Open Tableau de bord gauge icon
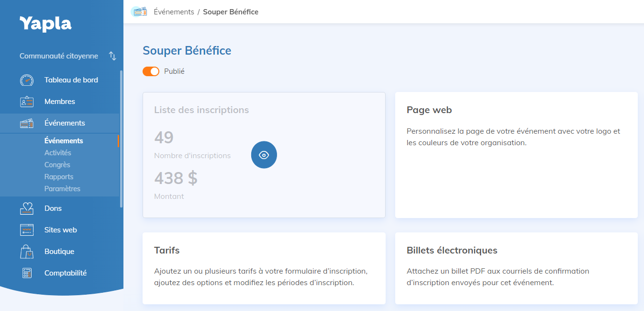The width and height of the screenshot is (644, 311). [x=27, y=80]
